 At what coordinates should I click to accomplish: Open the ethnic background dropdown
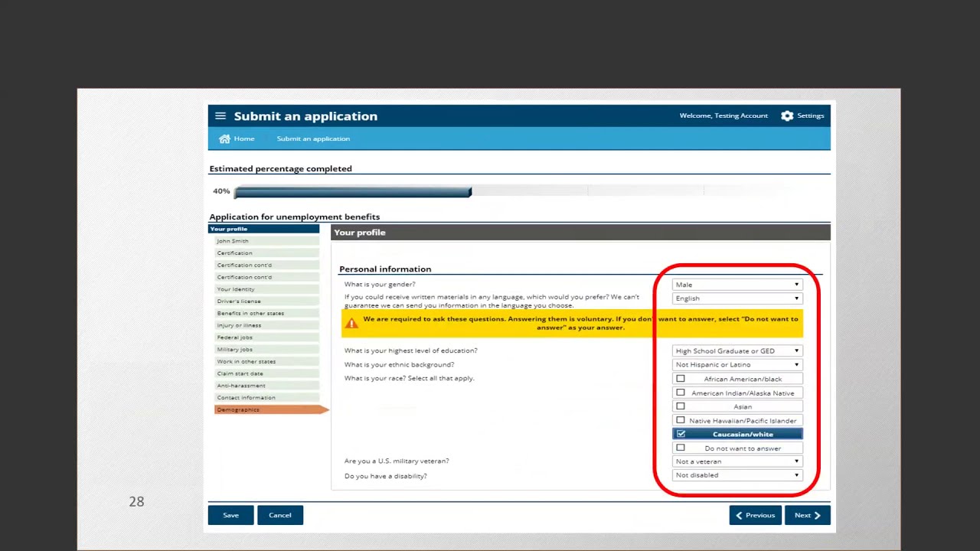[737, 365]
